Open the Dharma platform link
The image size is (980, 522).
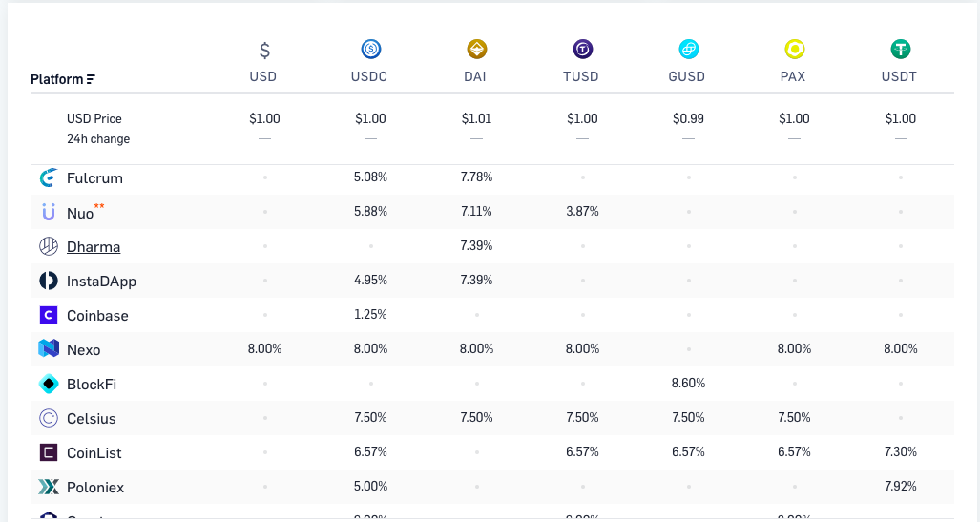click(94, 247)
